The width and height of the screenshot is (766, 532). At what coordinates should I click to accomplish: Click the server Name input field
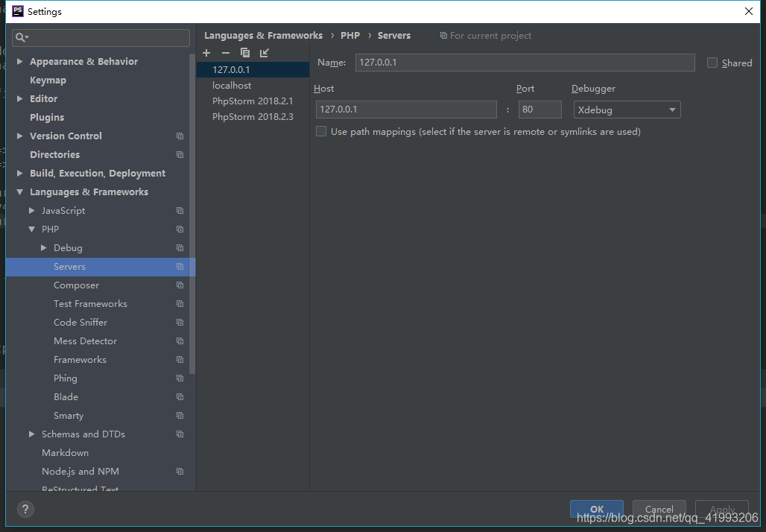click(525, 63)
